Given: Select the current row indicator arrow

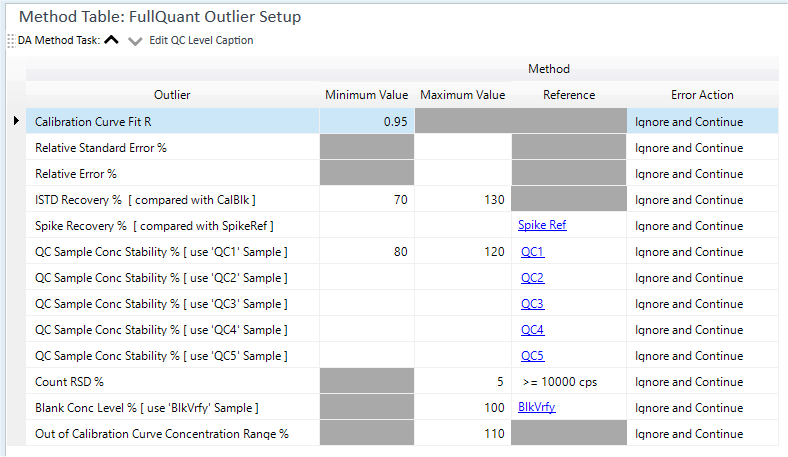Looking at the screenshot, I should tap(16, 121).
